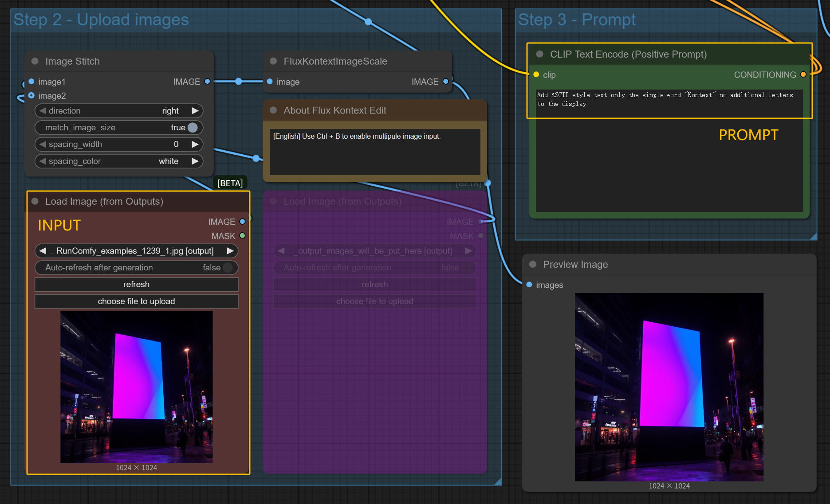Click the clip input socket
Viewport: 830px width, 504px height.
pyautogui.click(x=536, y=74)
